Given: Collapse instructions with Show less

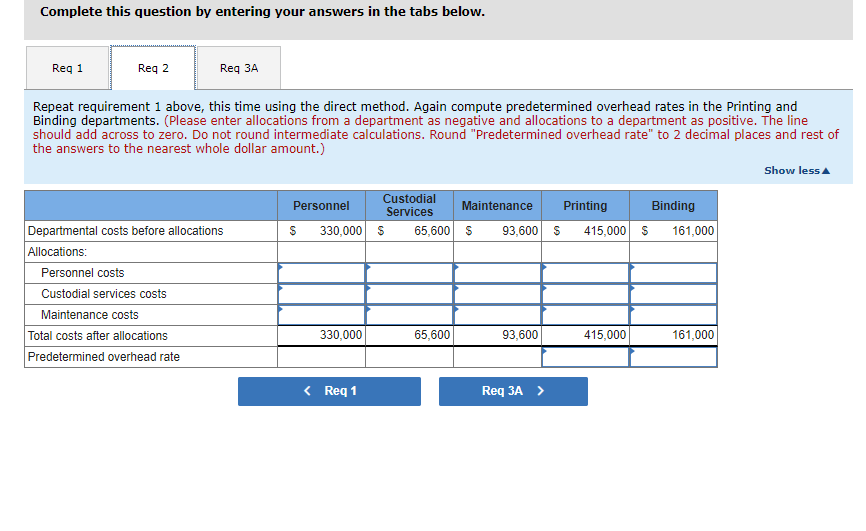Looking at the screenshot, I should point(797,171).
